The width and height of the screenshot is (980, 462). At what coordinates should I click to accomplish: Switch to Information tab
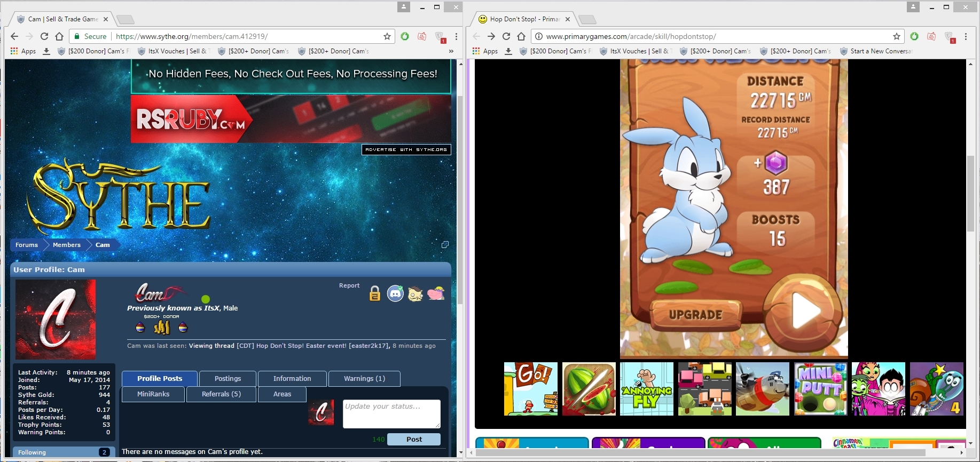292,379
